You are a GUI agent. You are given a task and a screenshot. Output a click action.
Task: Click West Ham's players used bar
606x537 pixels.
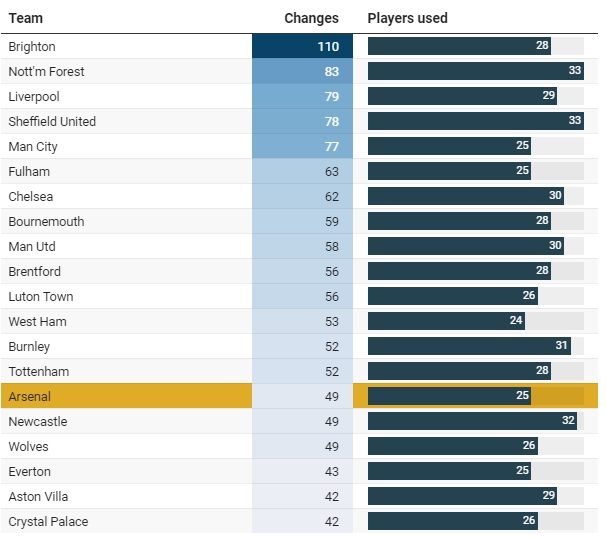tap(446, 321)
